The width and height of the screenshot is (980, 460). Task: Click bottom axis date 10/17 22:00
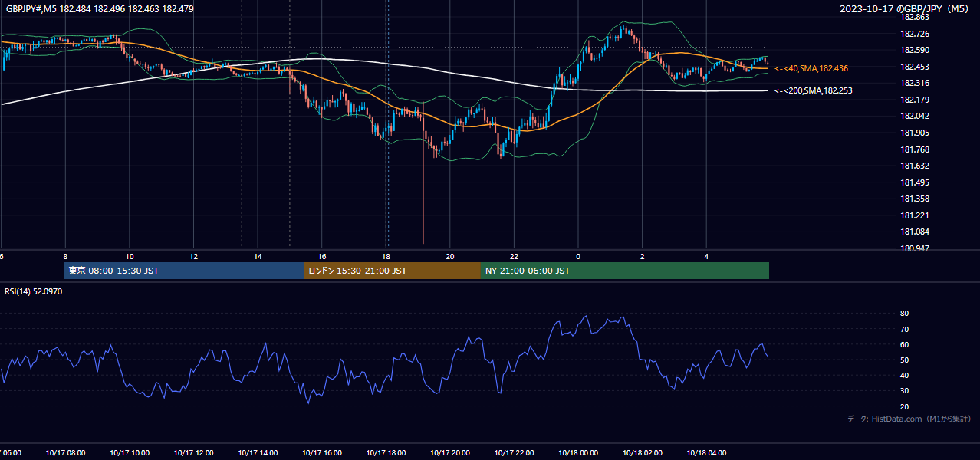(514, 453)
